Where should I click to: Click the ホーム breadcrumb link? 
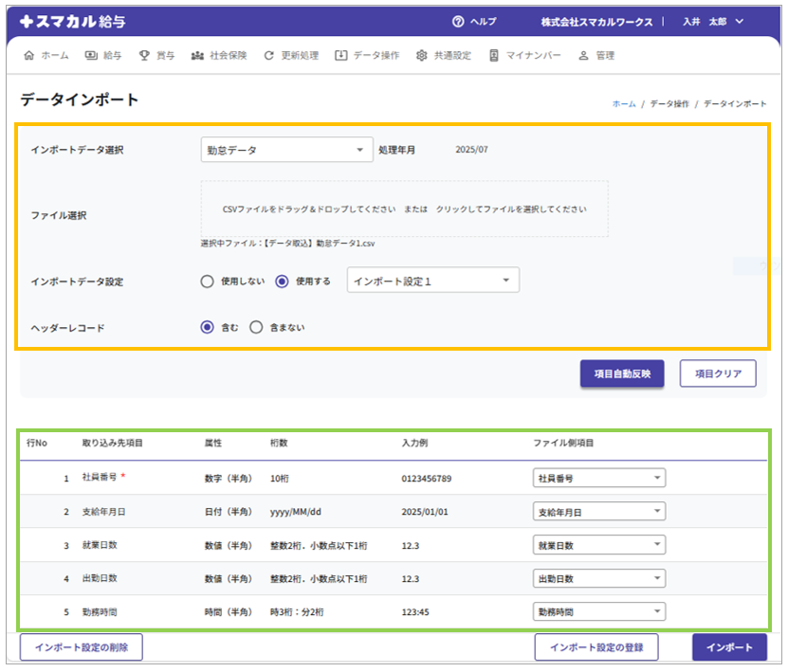624,103
